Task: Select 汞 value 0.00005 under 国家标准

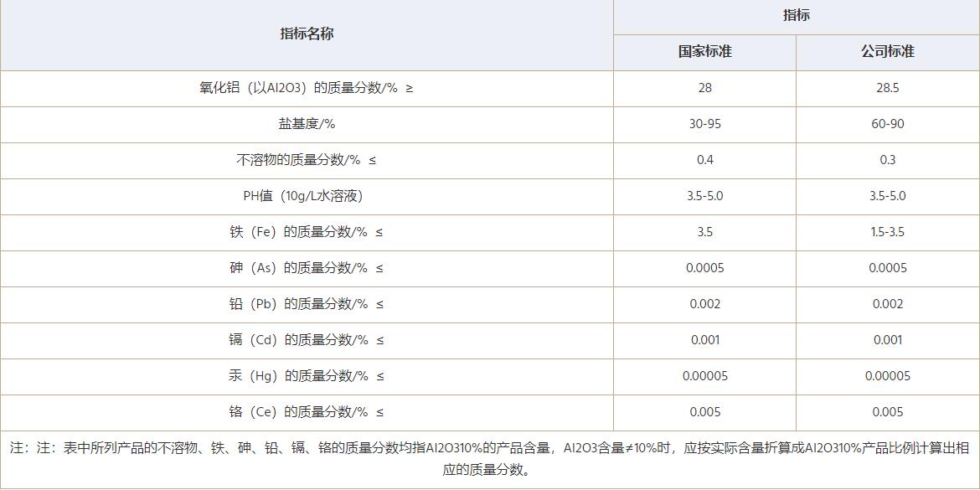Action: [705, 376]
